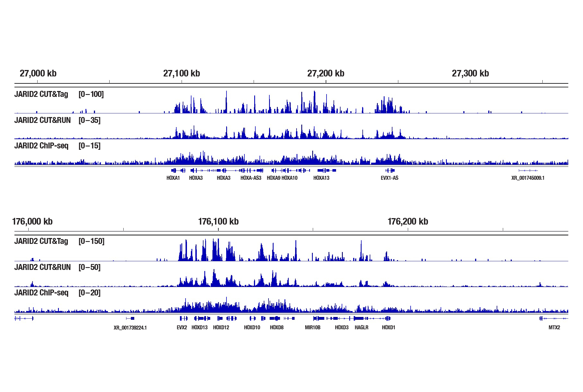
Task: Click the EVX1-AS gene label
Action: 390,178
